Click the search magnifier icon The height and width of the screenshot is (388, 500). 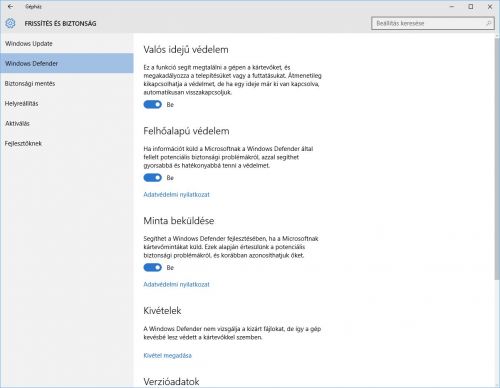[488, 23]
